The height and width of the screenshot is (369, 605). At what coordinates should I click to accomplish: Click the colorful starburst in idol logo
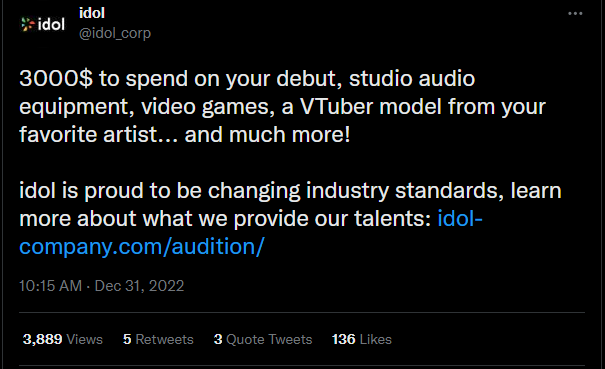(27, 24)
